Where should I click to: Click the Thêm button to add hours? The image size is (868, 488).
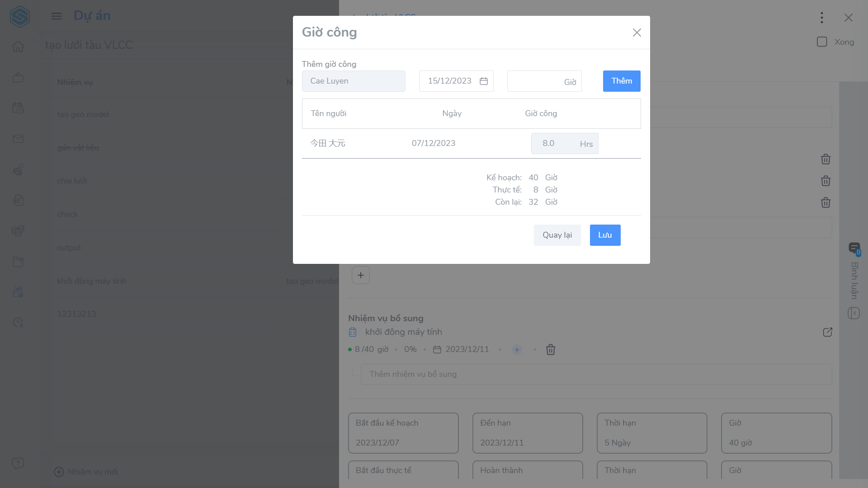[622, 81]
